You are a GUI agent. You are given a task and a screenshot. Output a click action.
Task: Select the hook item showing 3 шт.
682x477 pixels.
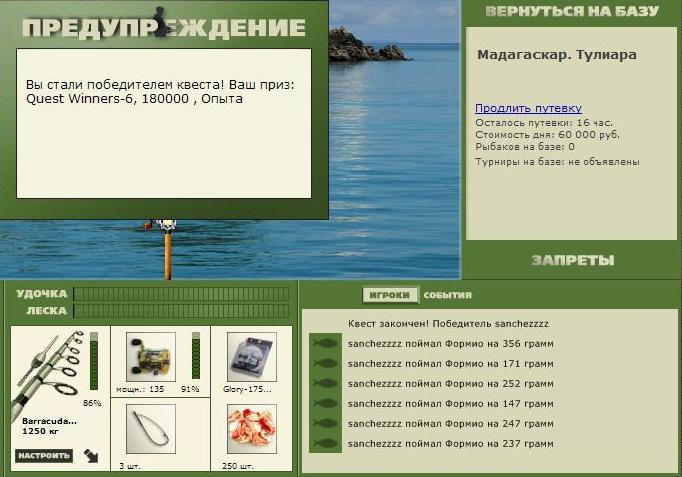[150, 429]
